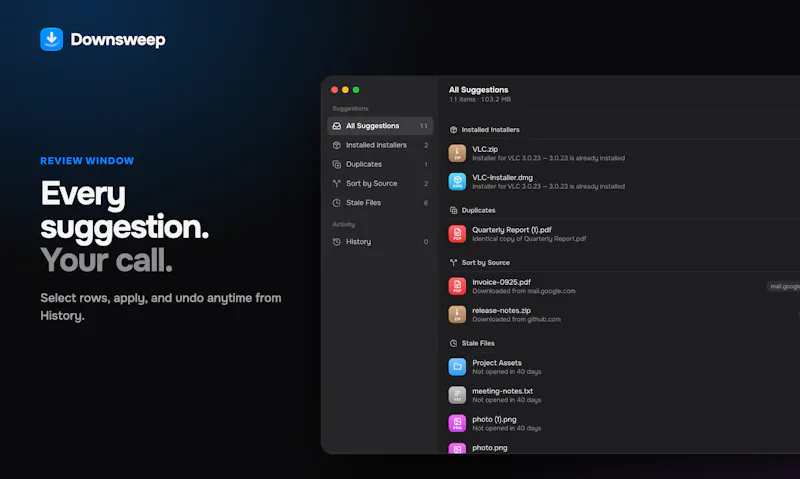
Task: Open the Sort by Source sidebar category
Action: 380,184
